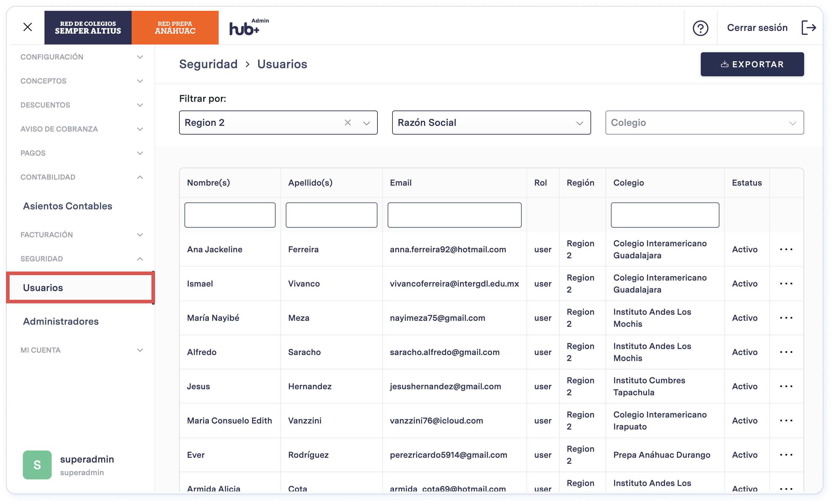Screen dimensions: 833x504
Task: Collapse the SEGURIDAD menu section
Action: 81,258
